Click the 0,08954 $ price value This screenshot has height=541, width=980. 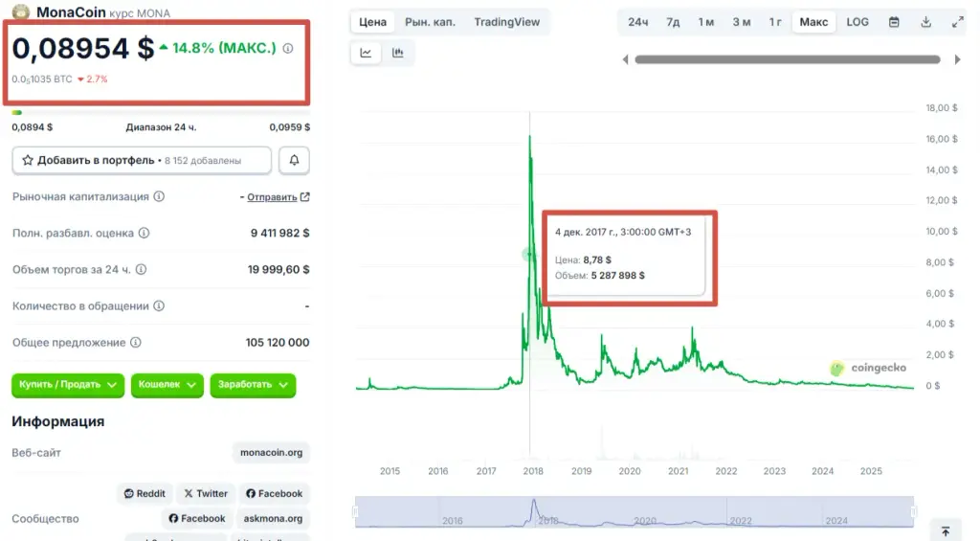click(x=82, y=48)
